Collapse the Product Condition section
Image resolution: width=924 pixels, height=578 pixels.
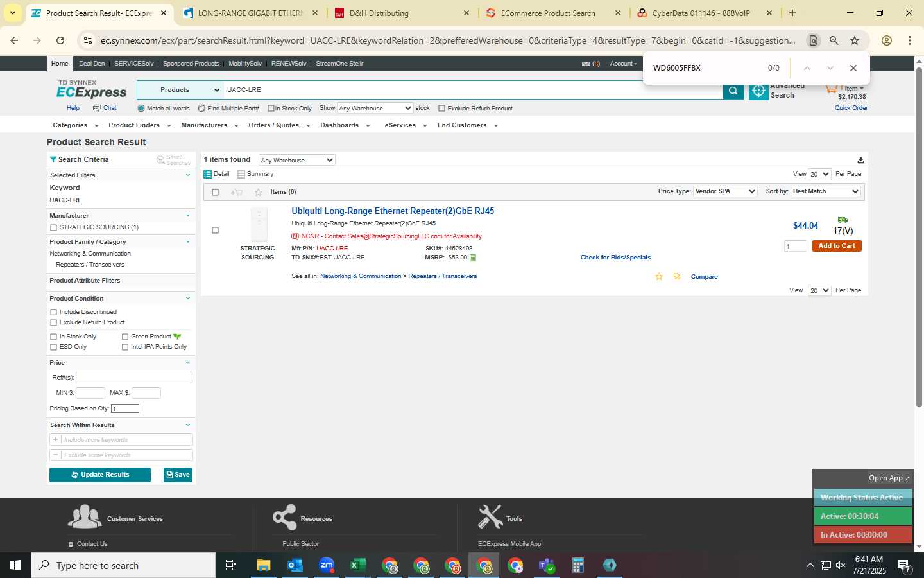pyautogui.click(x=188, y=299)
